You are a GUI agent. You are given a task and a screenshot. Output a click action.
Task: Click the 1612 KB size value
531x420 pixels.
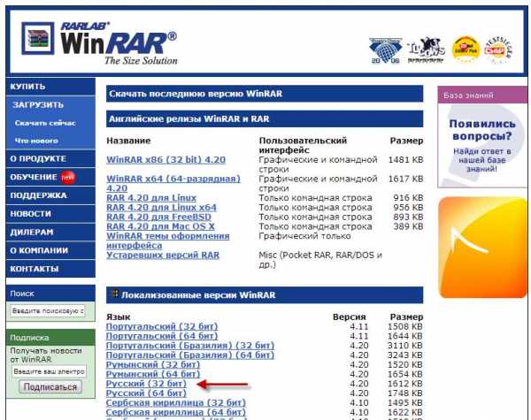pyautogui.click(x=405, y=384)
